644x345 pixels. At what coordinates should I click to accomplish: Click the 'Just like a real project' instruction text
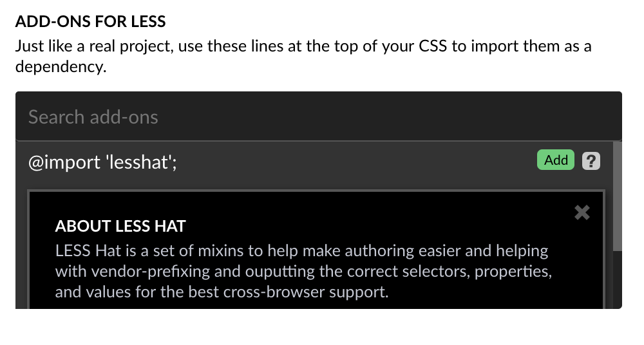coord(97,47)
